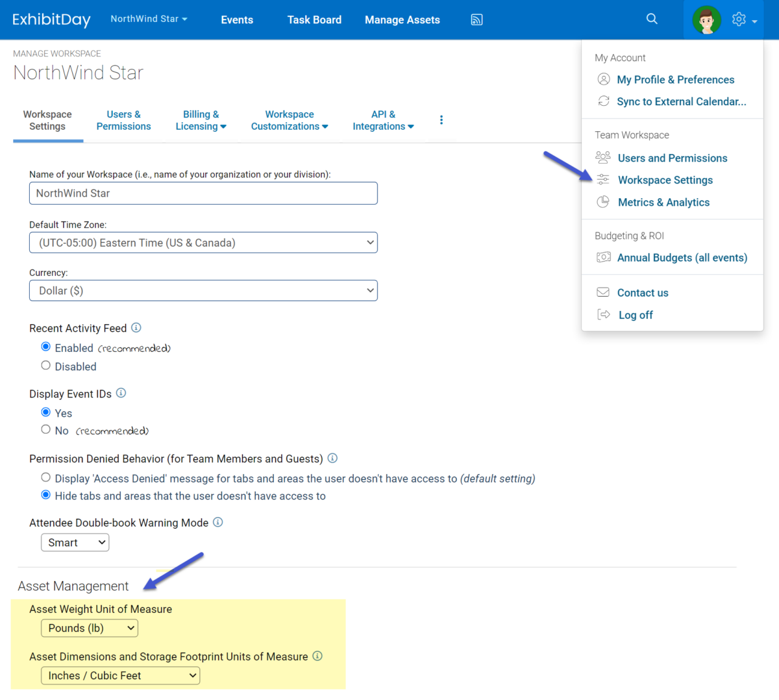
Task: Go to Events in the navbar
Action: (237, 20)
